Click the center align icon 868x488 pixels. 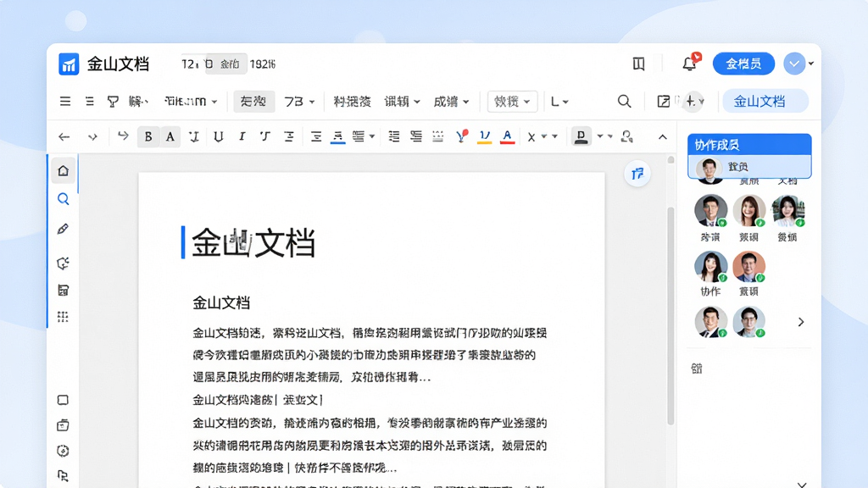[316, 136]
